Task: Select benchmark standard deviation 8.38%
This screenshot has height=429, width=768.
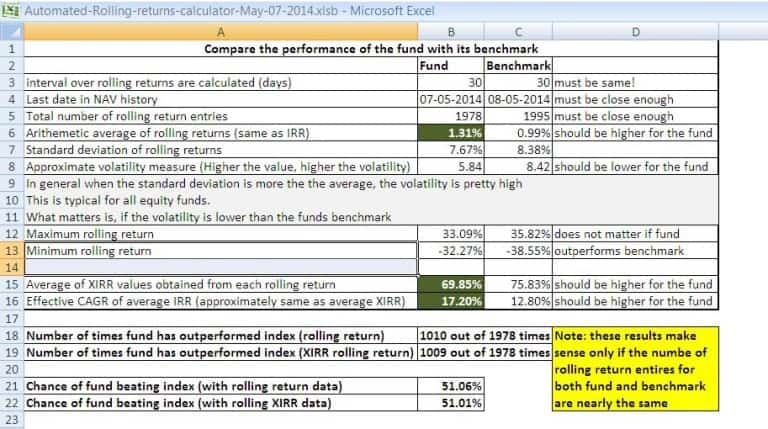Action: tap(518, 150)
